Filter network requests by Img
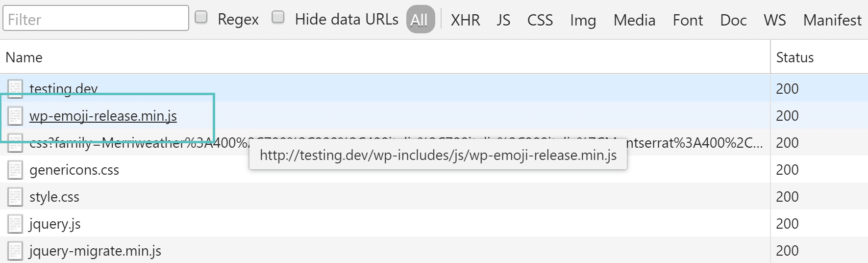The height and width of the screenshot is (263, 868). pyautogui.click(x=583, y=20)
